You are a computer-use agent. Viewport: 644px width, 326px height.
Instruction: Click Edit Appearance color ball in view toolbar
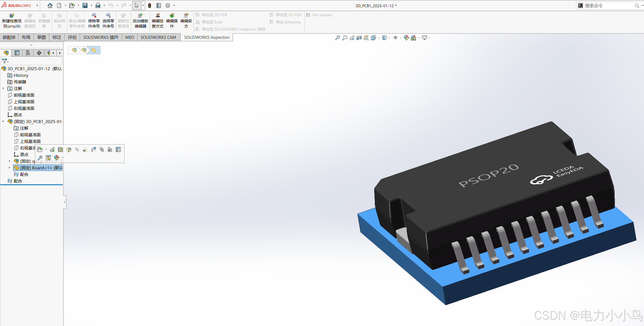(406, 38)
